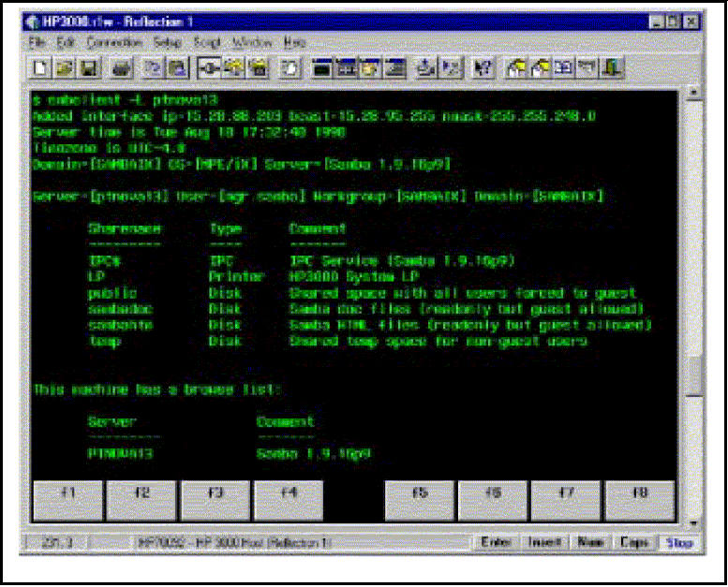The height and width of the screenshot is (587, 728).
Task: Click the 'This machine has a browse list' line
Action: click(x=156, y=389)
